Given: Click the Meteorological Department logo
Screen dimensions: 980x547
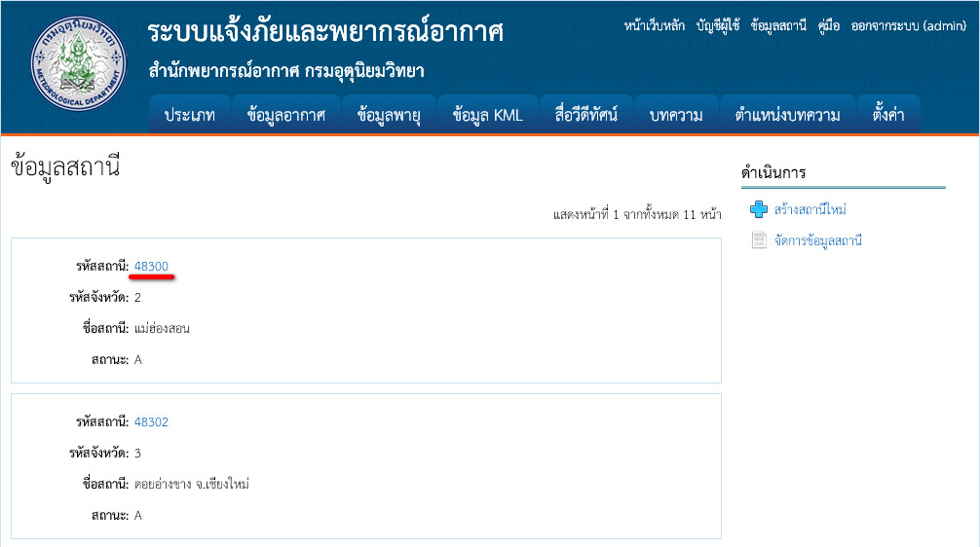Looking at the screenshot, I should 78,63.
